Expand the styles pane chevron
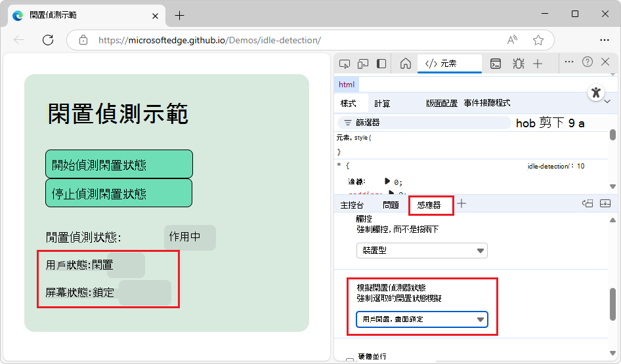This screenshot has height=364, width=621. point(607,102)
